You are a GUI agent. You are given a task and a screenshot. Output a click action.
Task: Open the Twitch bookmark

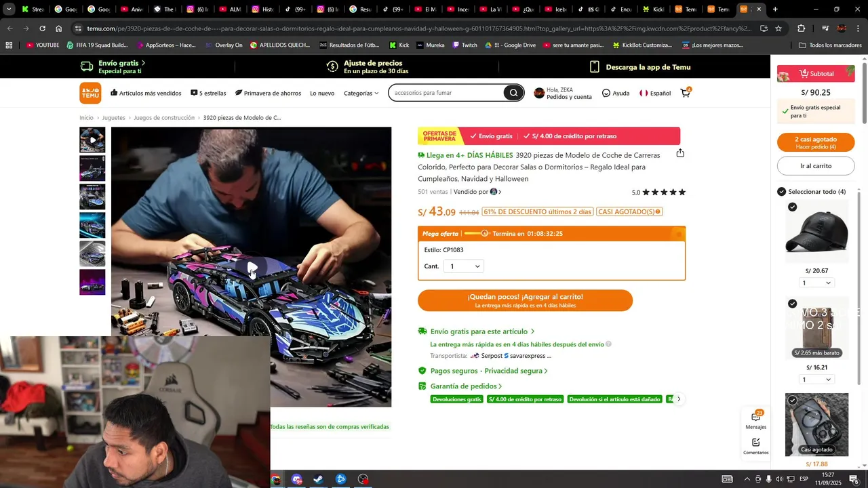pyautogui.click(x=465, y=45)
